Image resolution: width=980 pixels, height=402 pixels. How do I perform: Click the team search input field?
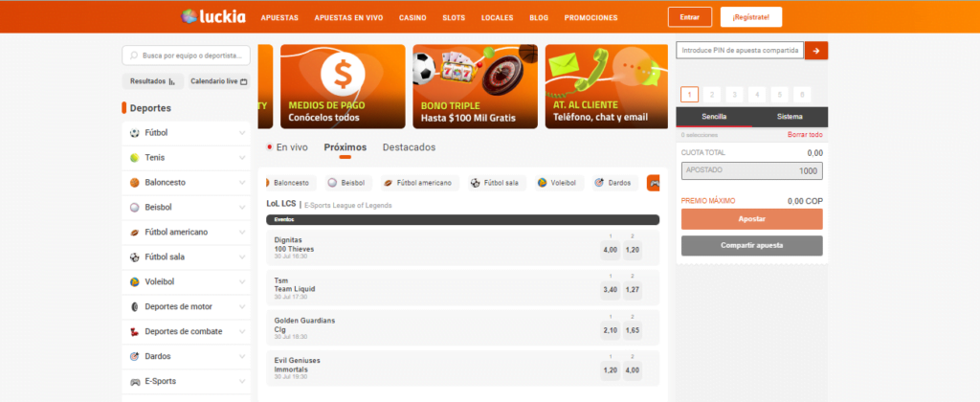click(187, 56)
